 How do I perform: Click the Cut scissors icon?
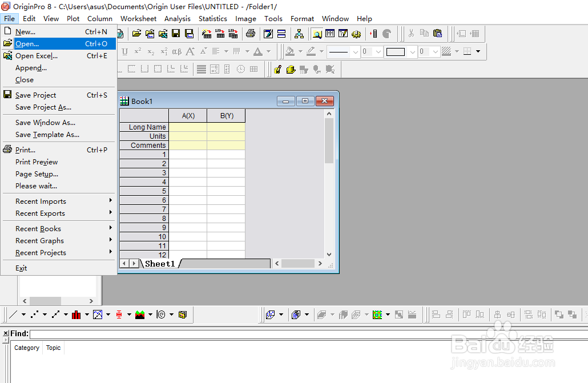pyautogui.click(x=412, y=34)
